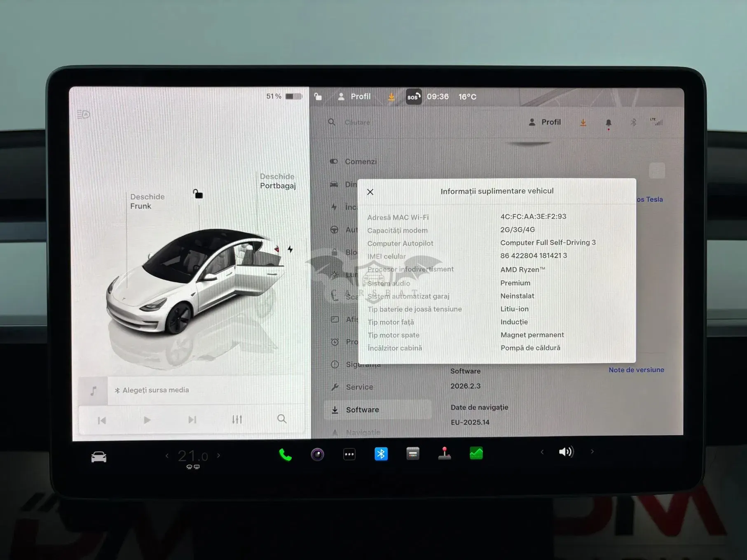The width and height of the screenshot is (747, 560).
Task: Tap the Magnet permanent value
Action: (532, 335)
